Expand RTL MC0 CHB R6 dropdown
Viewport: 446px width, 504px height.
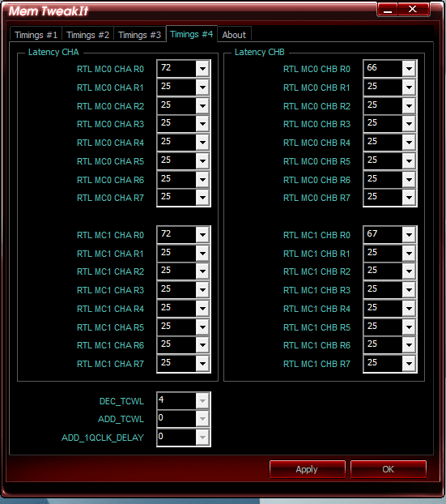pyautogui.click(x=409, y=180)
